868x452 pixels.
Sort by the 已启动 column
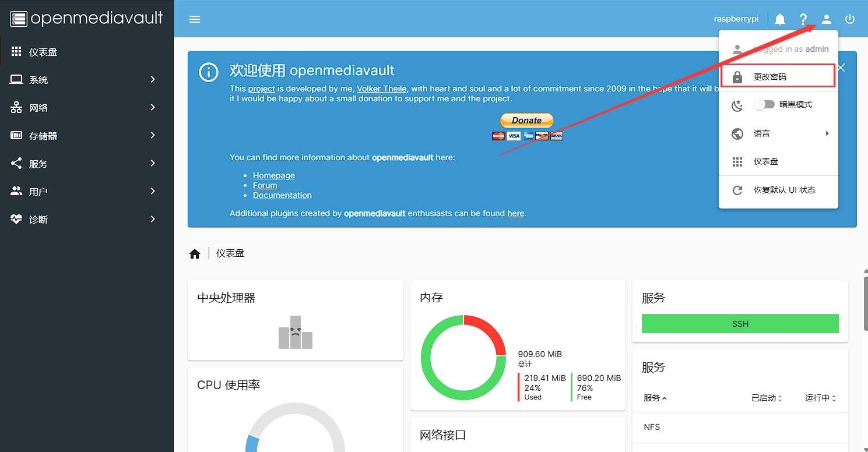767,398
